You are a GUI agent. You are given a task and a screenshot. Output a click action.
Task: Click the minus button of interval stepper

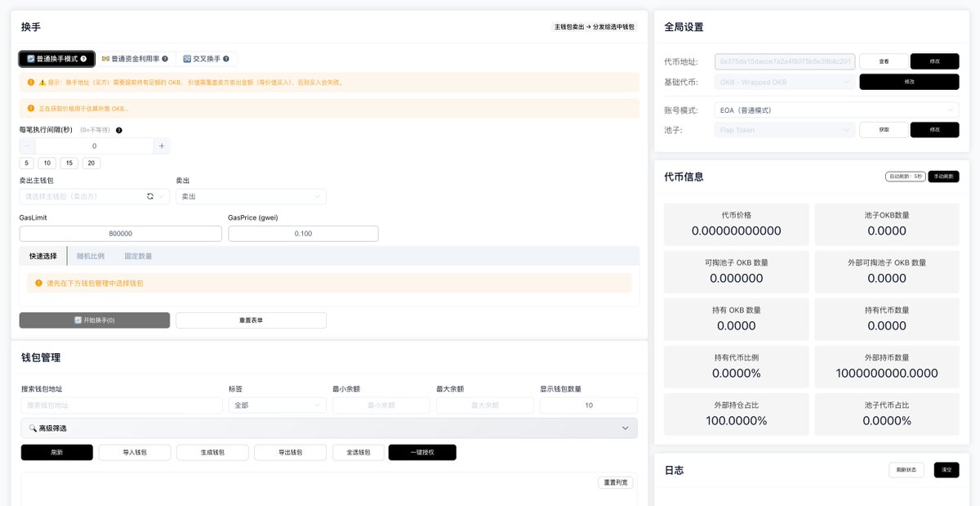coord(27,146)
